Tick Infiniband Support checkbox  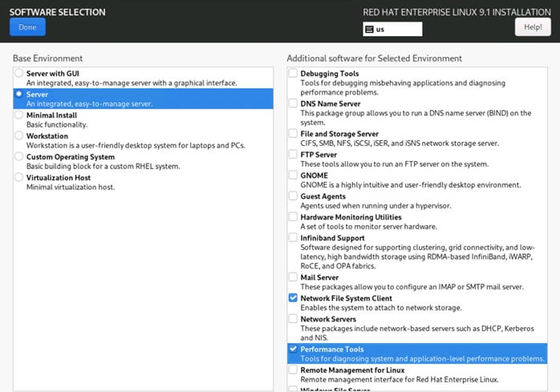pos(293,237)
